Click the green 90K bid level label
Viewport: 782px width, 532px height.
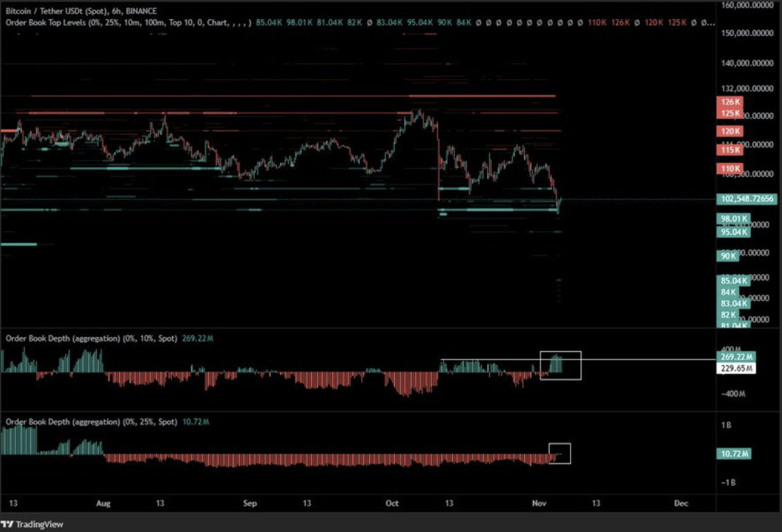pos(727,256)
